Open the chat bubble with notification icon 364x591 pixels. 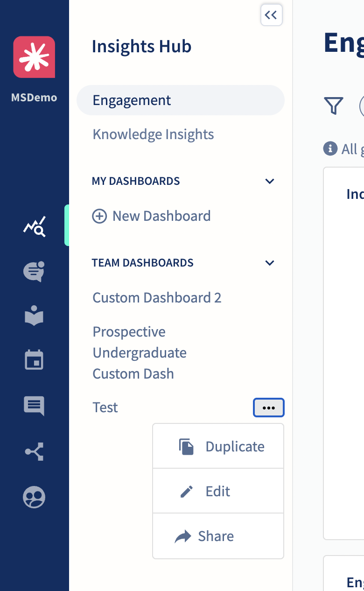tap(34, 272)
